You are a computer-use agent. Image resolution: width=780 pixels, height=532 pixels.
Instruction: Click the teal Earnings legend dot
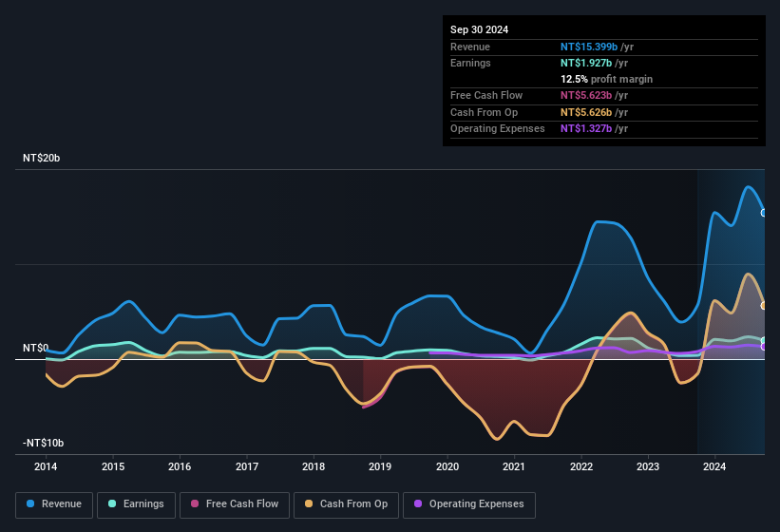(113, 504)
